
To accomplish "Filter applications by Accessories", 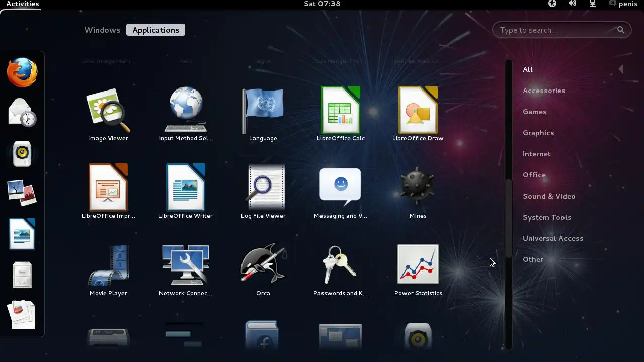I will click(x=544, y=90).
